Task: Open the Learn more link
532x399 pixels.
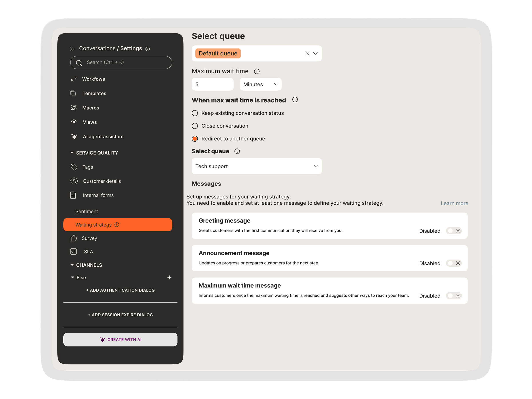Action: click(454, 203)
